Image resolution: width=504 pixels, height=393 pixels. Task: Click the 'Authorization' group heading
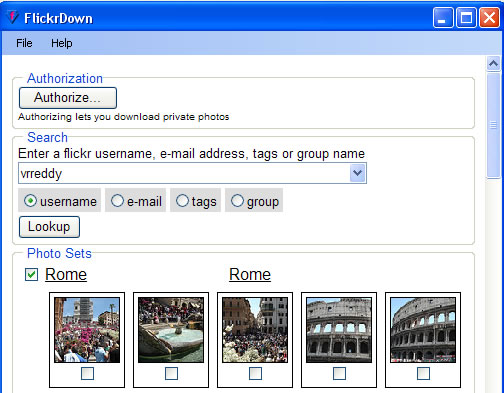click(65, 79)
